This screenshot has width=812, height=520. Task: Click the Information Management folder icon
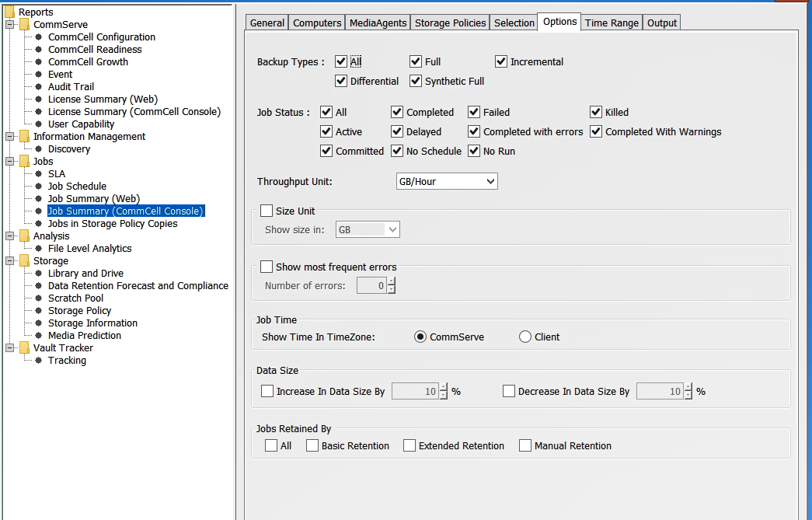[x=24, y=136]
